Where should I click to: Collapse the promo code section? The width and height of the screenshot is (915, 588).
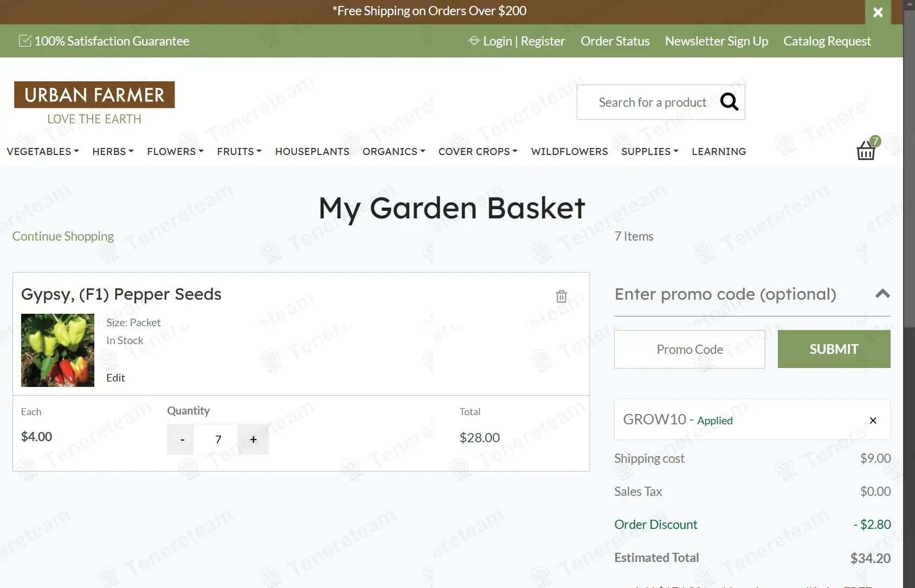882,294
